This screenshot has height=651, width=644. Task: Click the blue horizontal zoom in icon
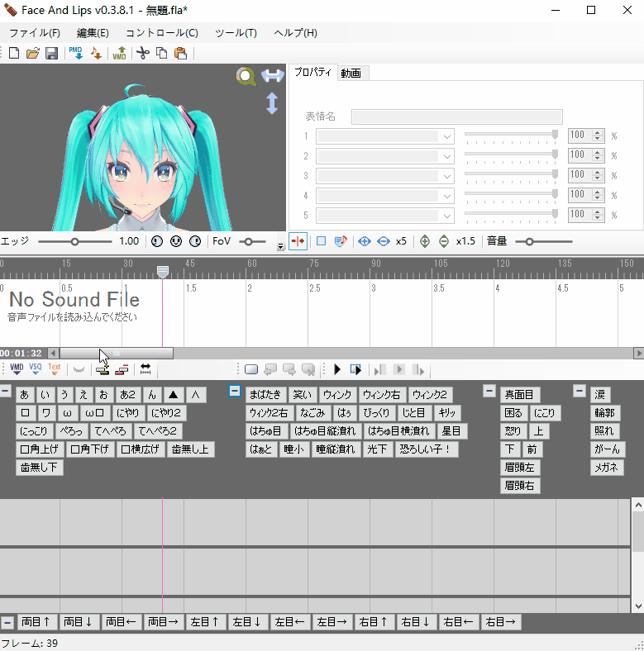[x=365, y=241]
